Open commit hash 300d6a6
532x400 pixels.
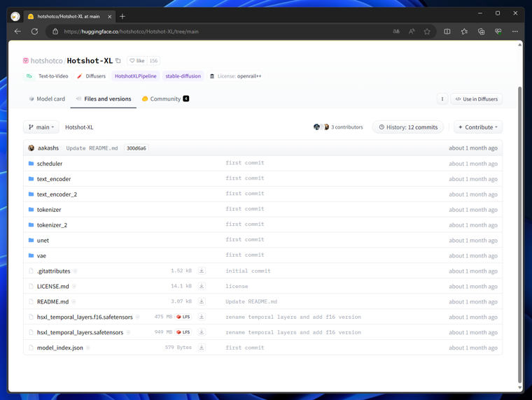[x=136, y=148]
